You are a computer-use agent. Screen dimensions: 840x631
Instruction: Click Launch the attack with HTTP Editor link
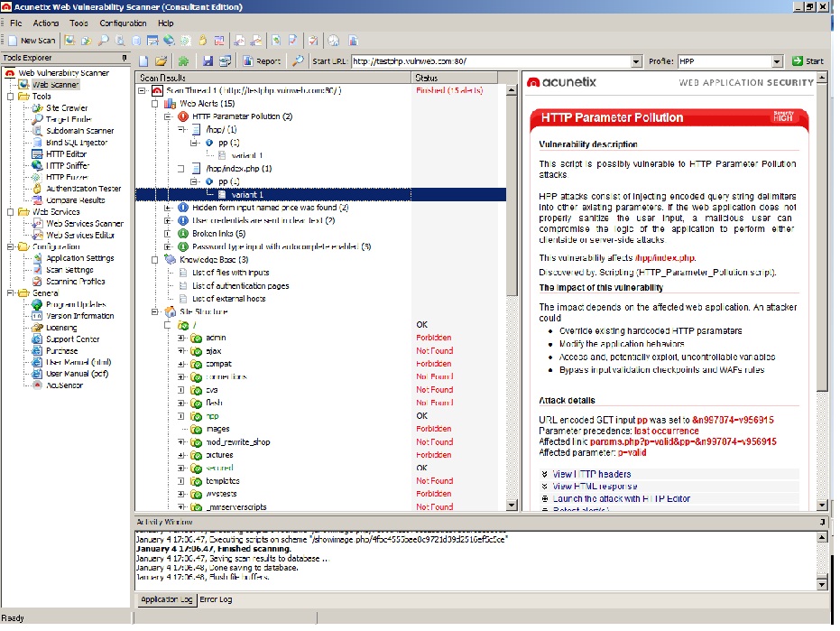point(621,498)
